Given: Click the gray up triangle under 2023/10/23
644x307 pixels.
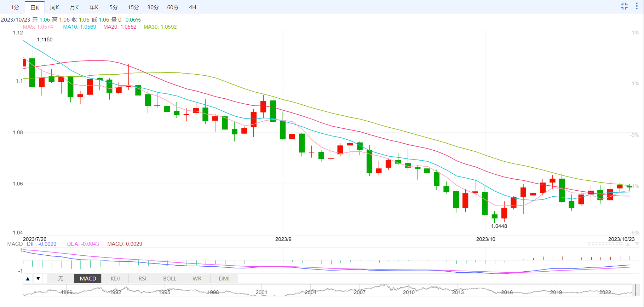Looking at the screenshot, I should point(627,244).
